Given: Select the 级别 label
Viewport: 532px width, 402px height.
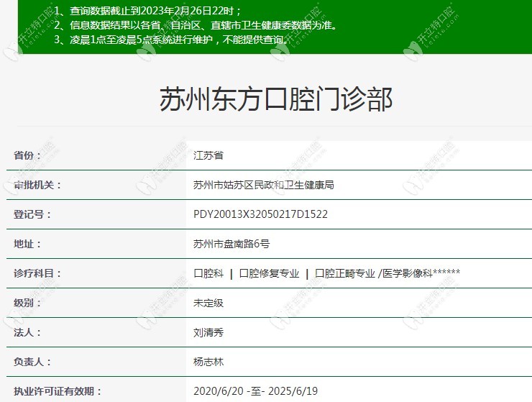Looking at the screenshot, I should tap(27, 303).
